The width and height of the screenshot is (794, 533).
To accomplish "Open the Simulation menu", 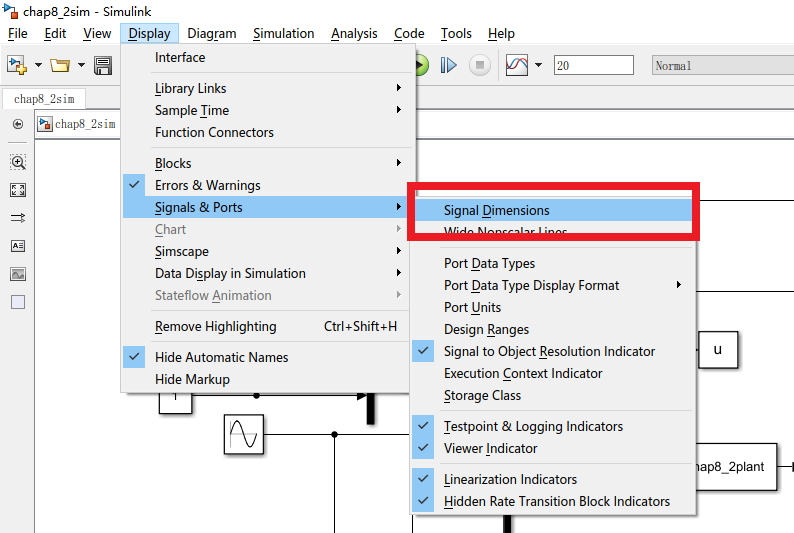I will point(284,33).
